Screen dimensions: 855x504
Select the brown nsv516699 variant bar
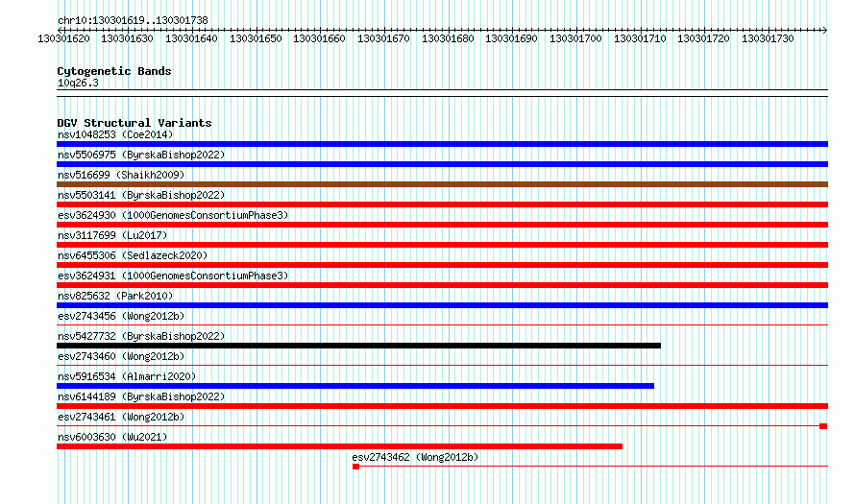pos(442,184)
